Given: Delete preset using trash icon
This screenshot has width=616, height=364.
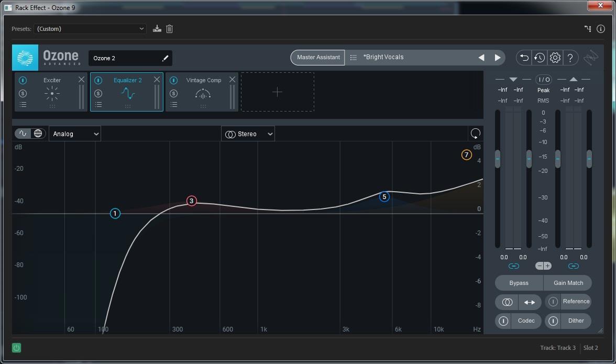Looking at the screenshot, I should point(169,29).
